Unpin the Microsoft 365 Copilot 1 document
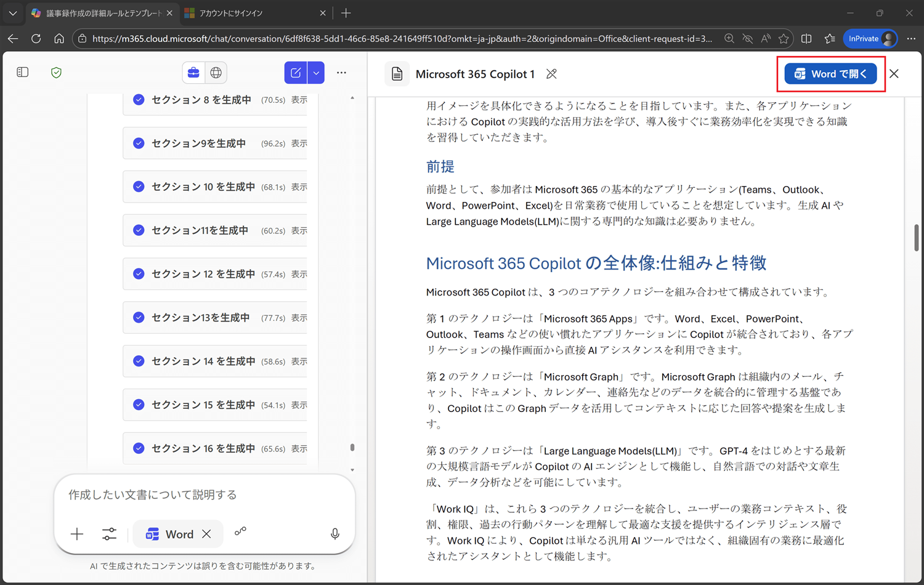Image resolution: width=924 pixels, height=585 pixels. [551, 73]
